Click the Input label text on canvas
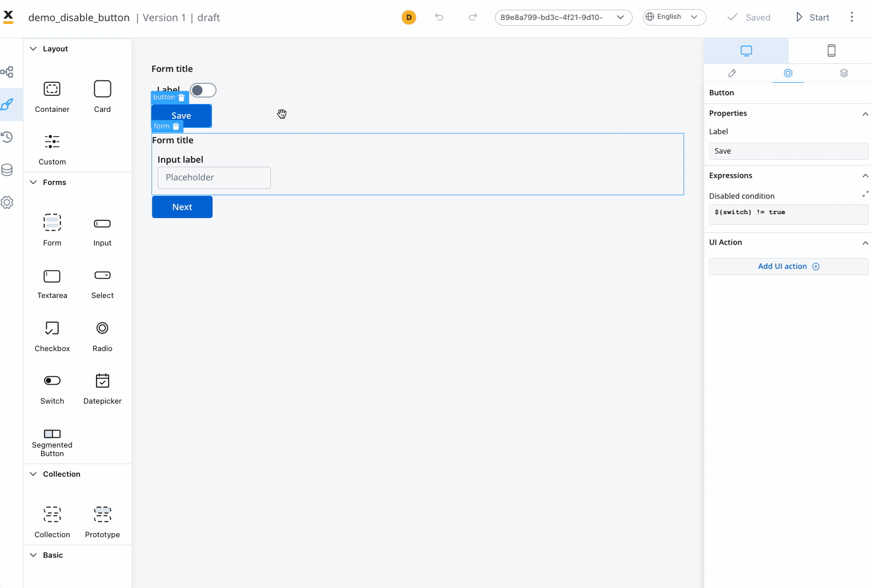This screenshot has height=588, width=871. (x=180, y=160)
